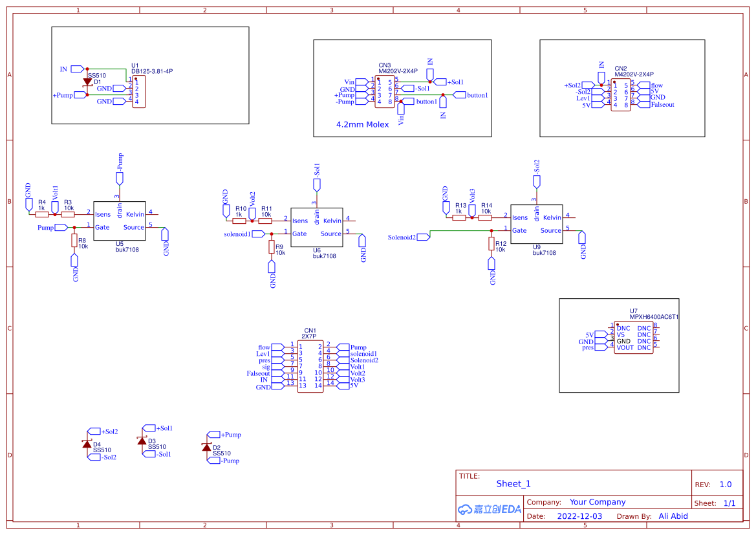Screen dimensions: 756x535
Task: Select the CN1 2X7P connector symbol
Action: pyautogui.click(x=309, y=366)
